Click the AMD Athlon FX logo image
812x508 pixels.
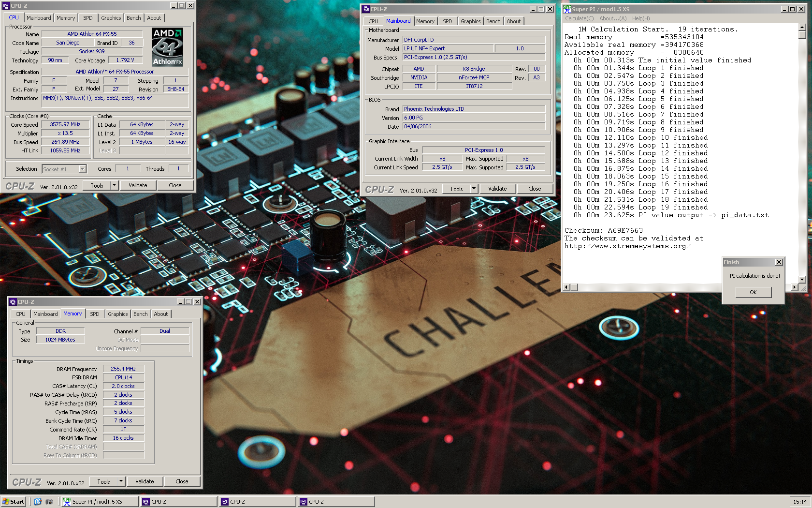[167, 47]
